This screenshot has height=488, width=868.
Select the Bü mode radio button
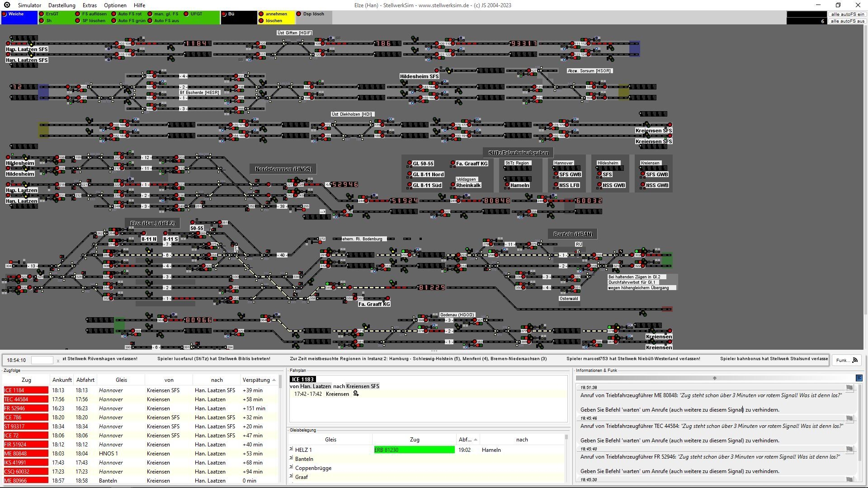(x=224, y=14)
